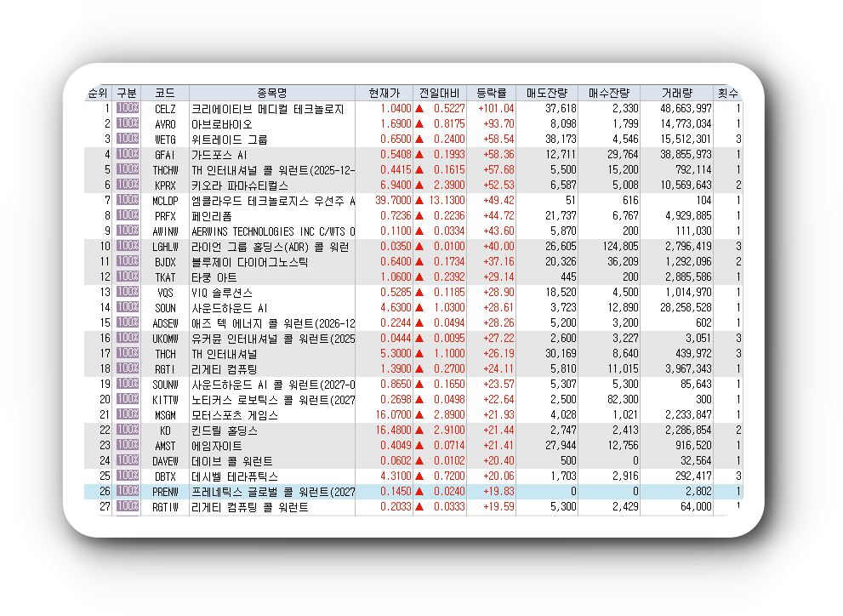Select the PRFX stock code
This screenshot has height=616, width=843.
pos(165,216)
